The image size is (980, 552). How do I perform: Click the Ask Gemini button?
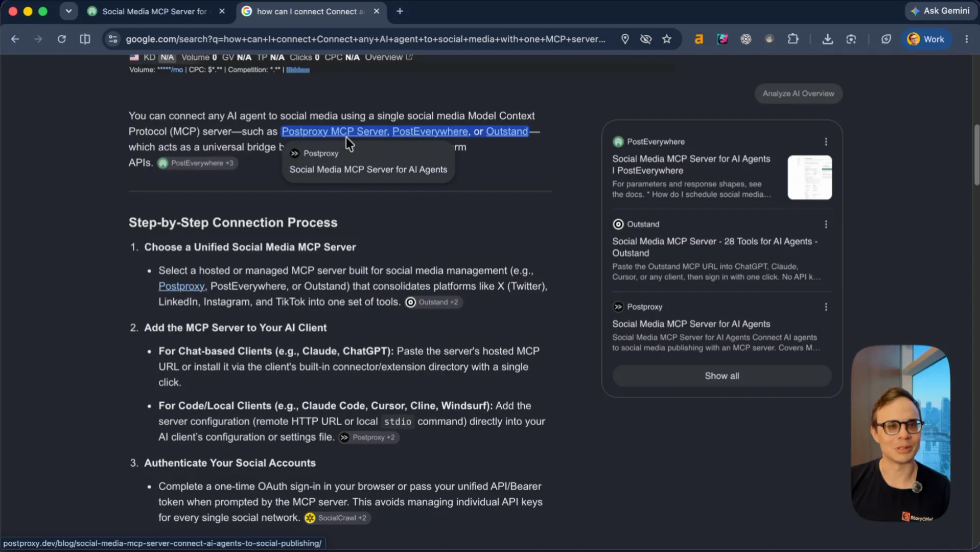click(x=940, y=11)
